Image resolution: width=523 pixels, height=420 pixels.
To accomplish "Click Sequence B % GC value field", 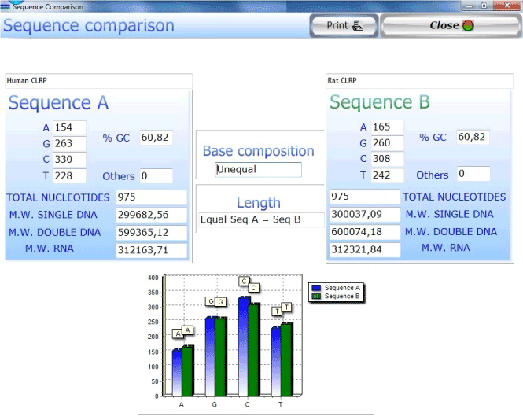I will pos(473,137).
